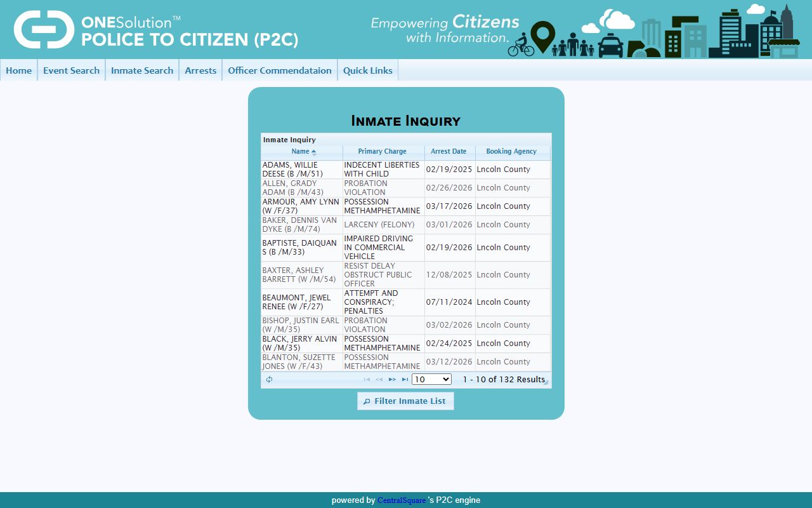Click arrest date 12/08/2025

(449, 275)
